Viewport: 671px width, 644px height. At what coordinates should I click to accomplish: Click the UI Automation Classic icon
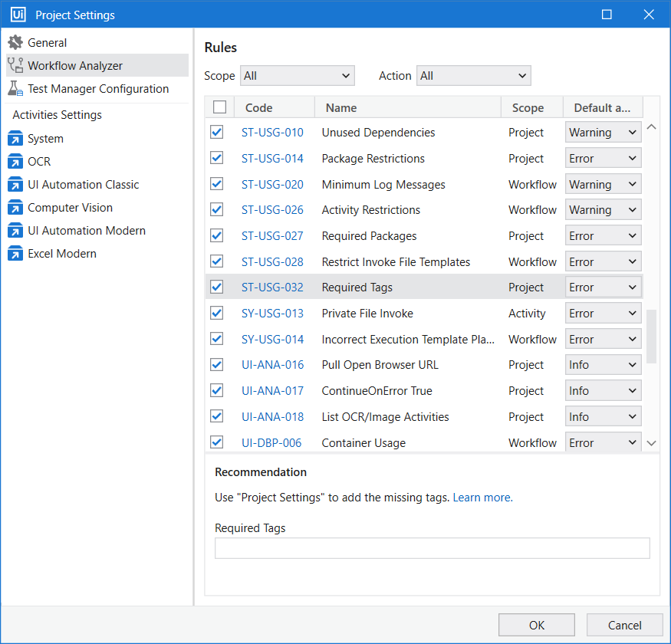[15, 185]
